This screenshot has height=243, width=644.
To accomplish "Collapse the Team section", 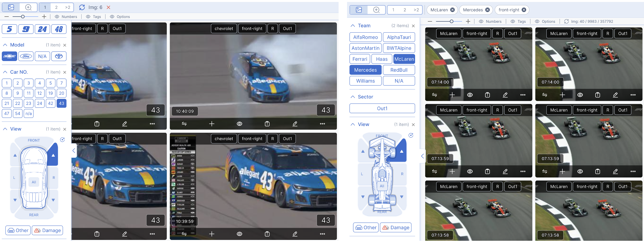I will point(353,26).
